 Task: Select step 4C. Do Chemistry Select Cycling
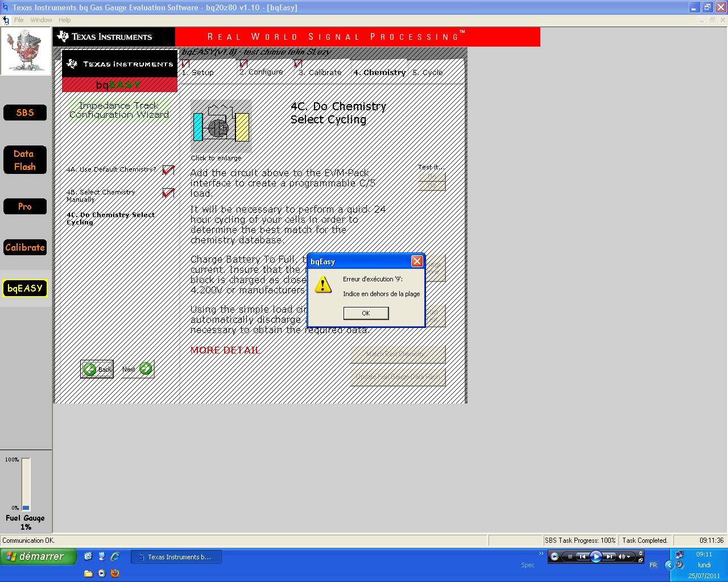click(110, 218)
